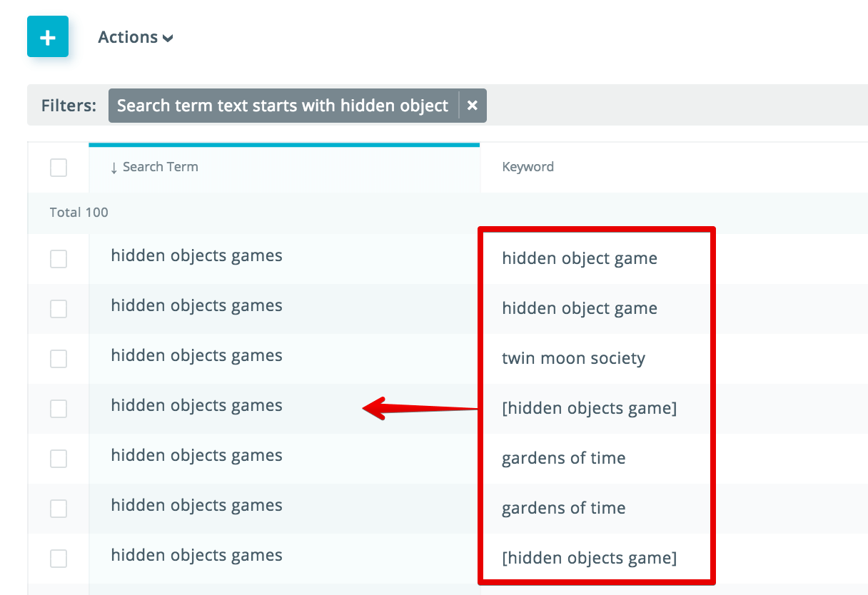Screen dimensions: 868x595
Task: Click search term in twin moon society row
Action: (196, 355)
